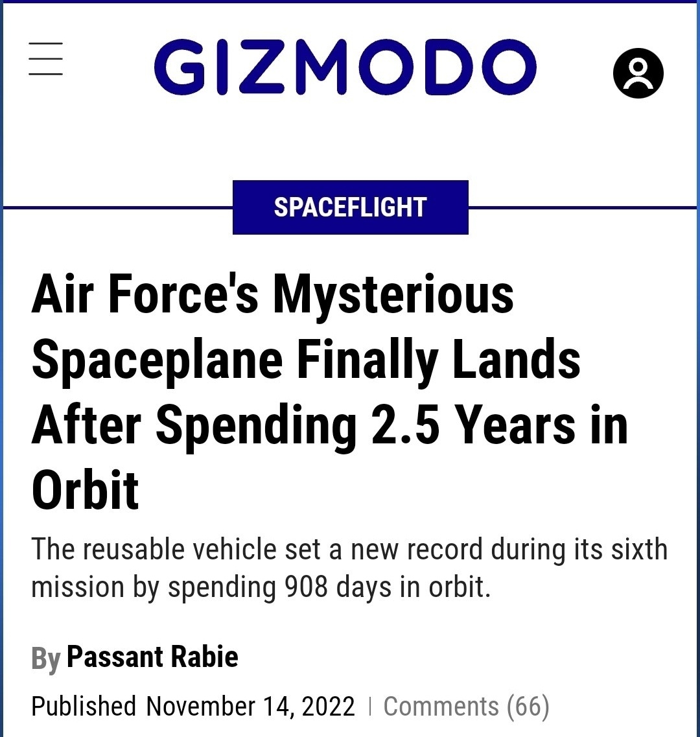Click the comment count number 66
This screenshot has width=700, height=737.
[528, 706]
